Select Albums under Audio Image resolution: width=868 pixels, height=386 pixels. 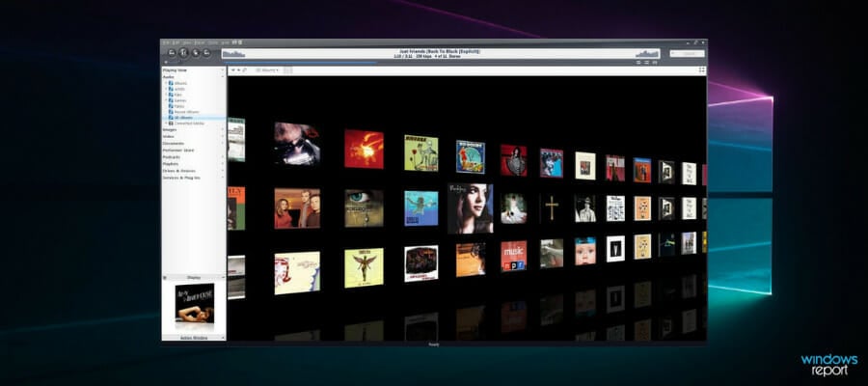point(180,83)
